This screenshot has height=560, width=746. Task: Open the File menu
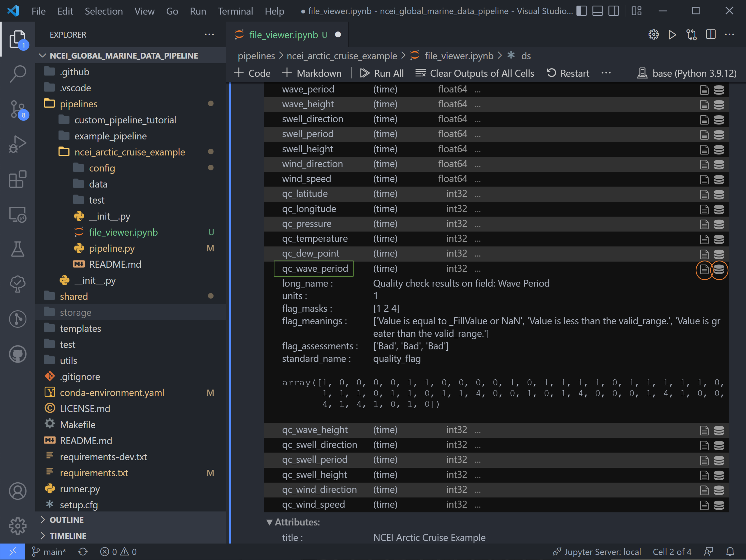[38, 11]
